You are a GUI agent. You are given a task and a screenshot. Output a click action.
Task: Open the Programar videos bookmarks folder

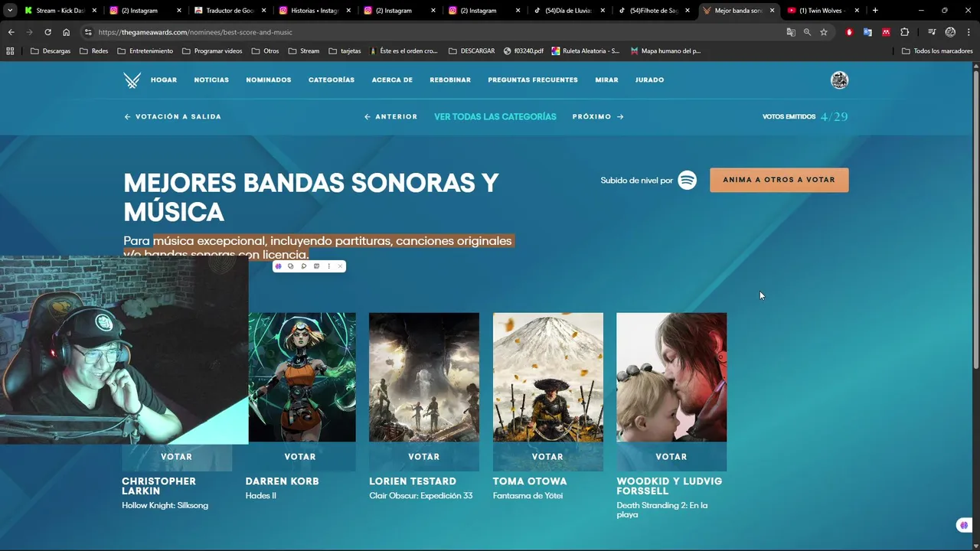point(213,51)
